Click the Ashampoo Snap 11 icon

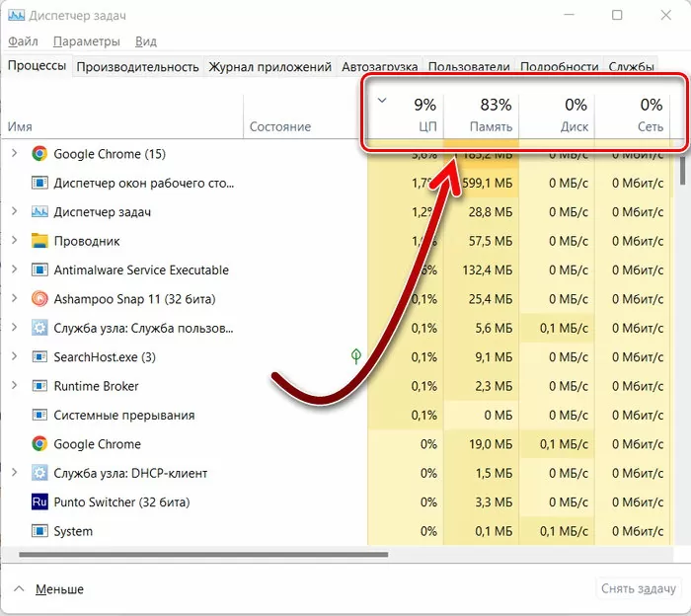[39, 299]
